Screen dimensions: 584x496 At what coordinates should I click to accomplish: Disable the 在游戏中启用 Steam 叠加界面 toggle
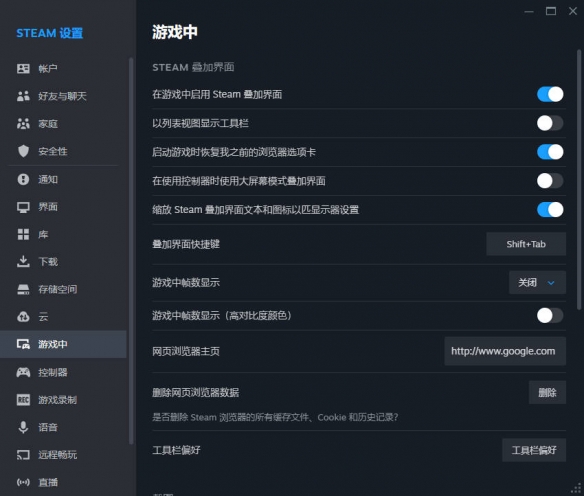[550, 94]
